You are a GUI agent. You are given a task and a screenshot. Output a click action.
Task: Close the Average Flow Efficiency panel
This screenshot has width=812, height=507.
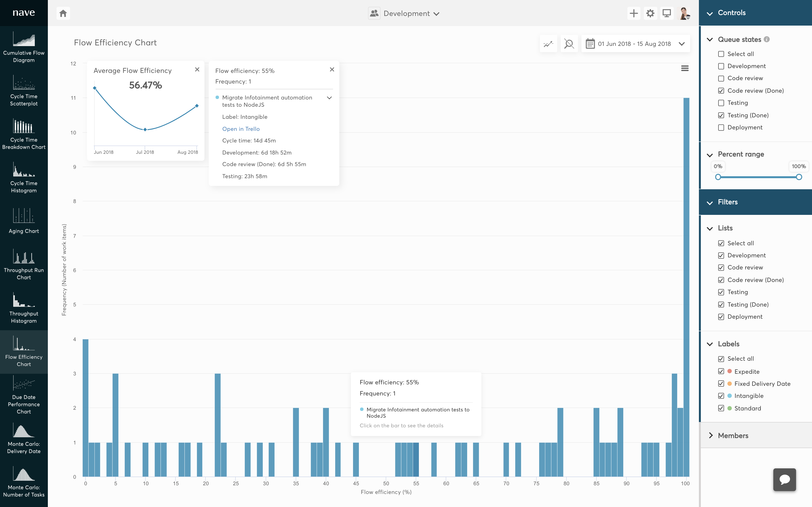tap(197, 70)
